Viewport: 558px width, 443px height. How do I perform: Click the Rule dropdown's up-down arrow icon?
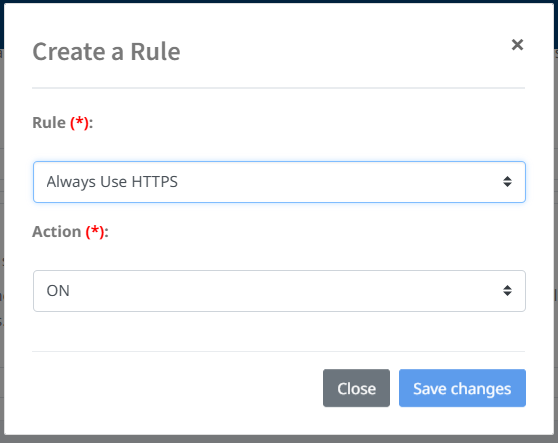(x=507, y=182)
